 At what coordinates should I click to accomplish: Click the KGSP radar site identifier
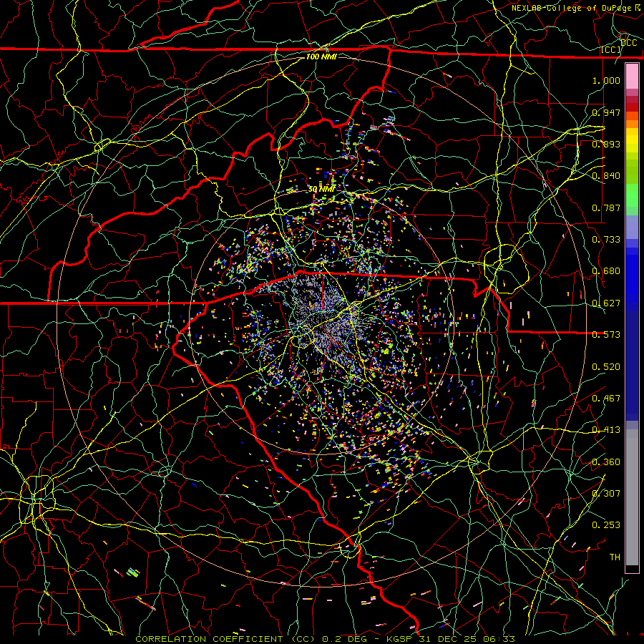401,639
